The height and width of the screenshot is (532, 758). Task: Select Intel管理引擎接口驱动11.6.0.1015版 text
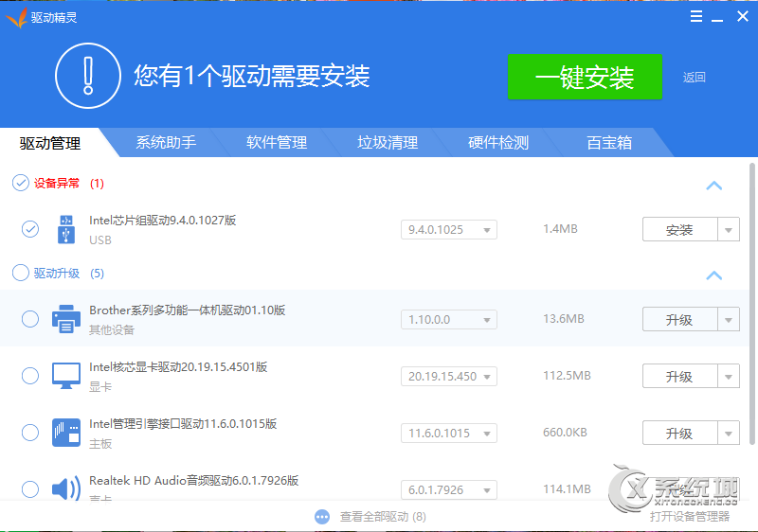tap(183, 424)
